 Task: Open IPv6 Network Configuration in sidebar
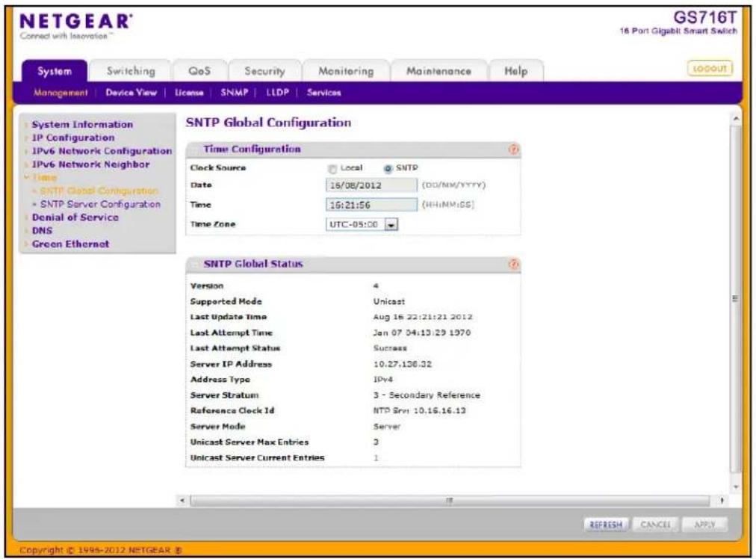(102, 151)
